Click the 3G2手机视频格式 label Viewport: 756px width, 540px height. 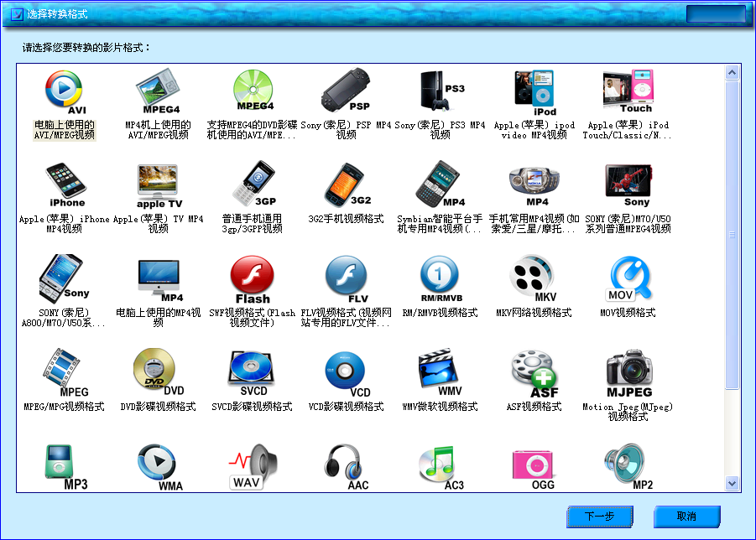tap(347, 219)
